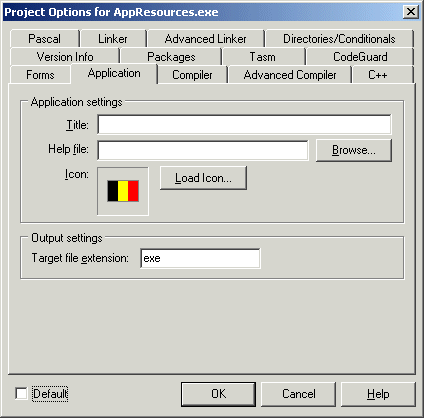Click the Load Icon... button

[x=203, y=178]
